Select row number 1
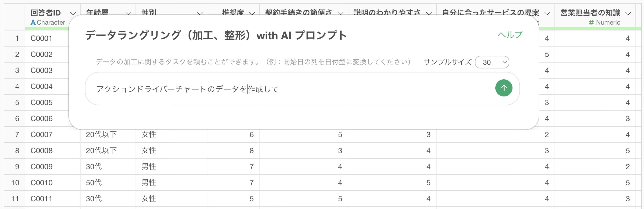Viewport: 644px width, 209px height. click(17, 39)
